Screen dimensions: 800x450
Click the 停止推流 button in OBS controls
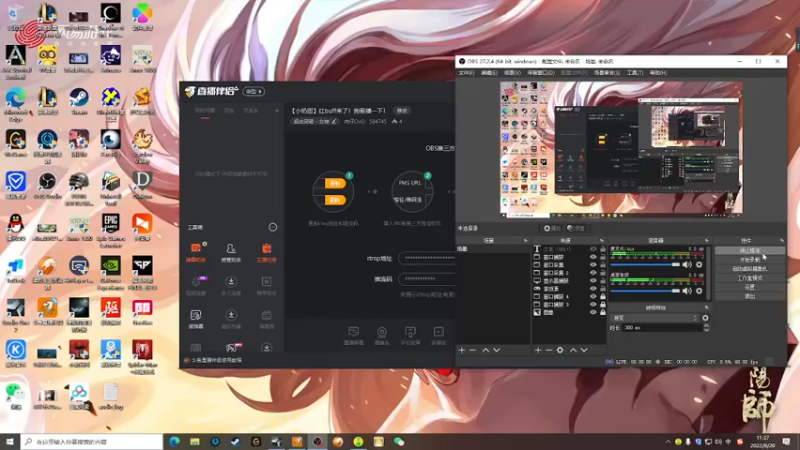[749, 251]
